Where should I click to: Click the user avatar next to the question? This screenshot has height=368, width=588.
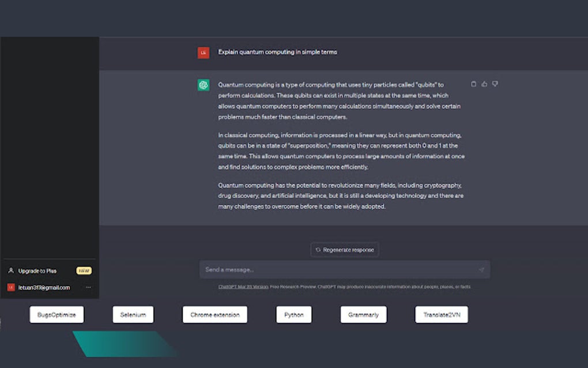click(203, 52)
